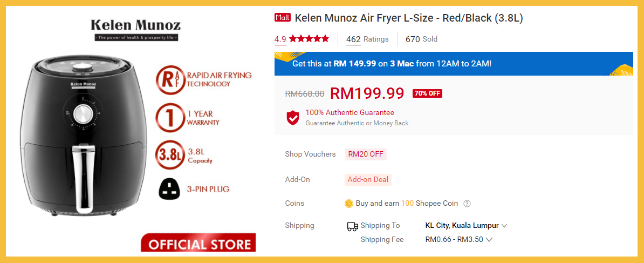This screenshot has width=644, height=263.
Task: Click the Add-on Deal tag
Action: coord(368,179)
